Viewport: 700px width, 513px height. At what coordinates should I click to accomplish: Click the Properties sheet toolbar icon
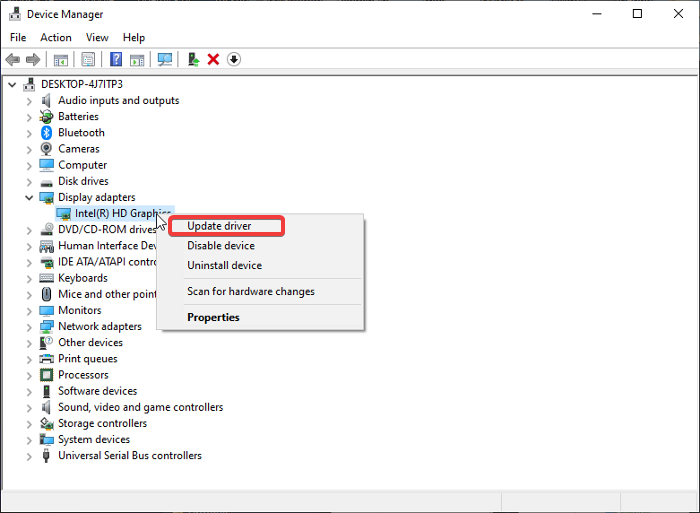tap(89, 60)
